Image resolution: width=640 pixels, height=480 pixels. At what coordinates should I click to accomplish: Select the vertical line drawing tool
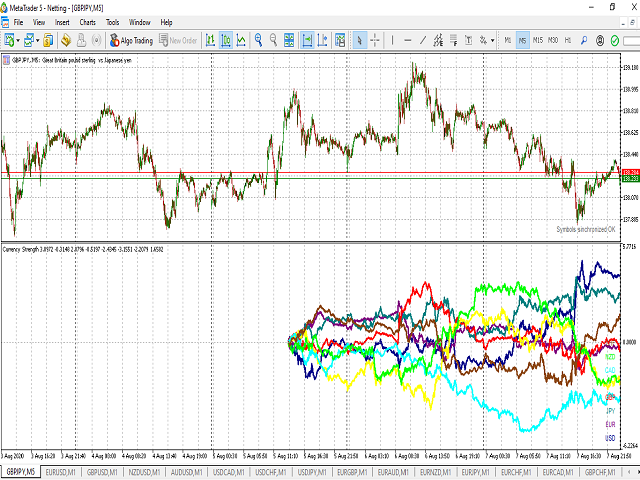392,40
